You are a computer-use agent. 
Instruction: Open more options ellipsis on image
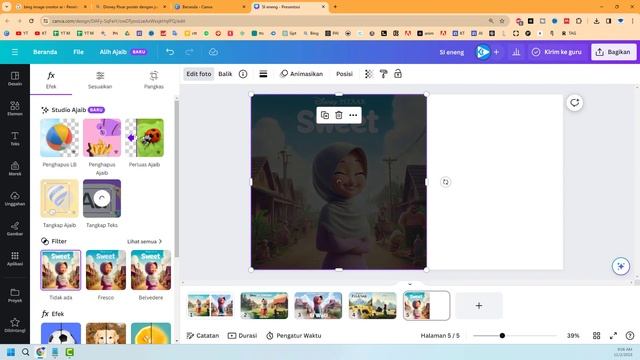(x=353, y=115)
